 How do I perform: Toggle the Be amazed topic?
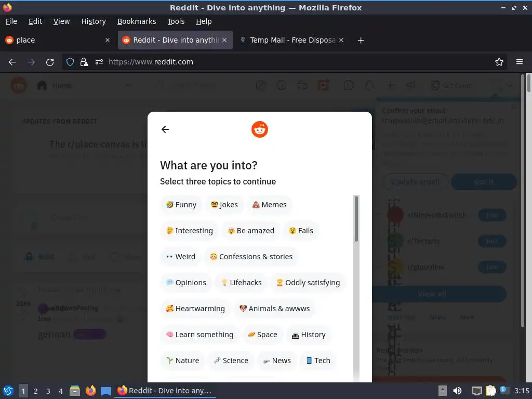click(x=251, y=231)
